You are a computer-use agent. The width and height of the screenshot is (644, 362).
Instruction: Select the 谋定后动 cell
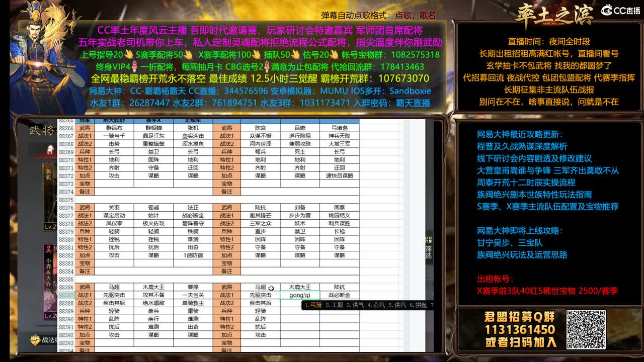coord(114,215)
